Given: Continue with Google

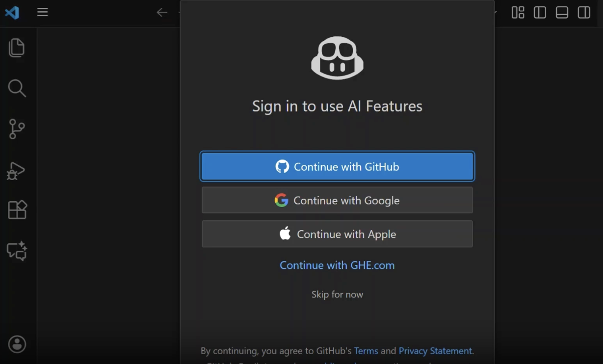Looking at the screenshot, I should click(337, 200).
